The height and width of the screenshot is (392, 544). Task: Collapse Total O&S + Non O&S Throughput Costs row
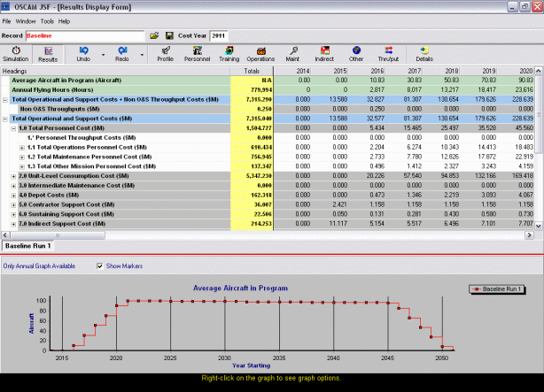pyautogui.click(x=5, y=100)
